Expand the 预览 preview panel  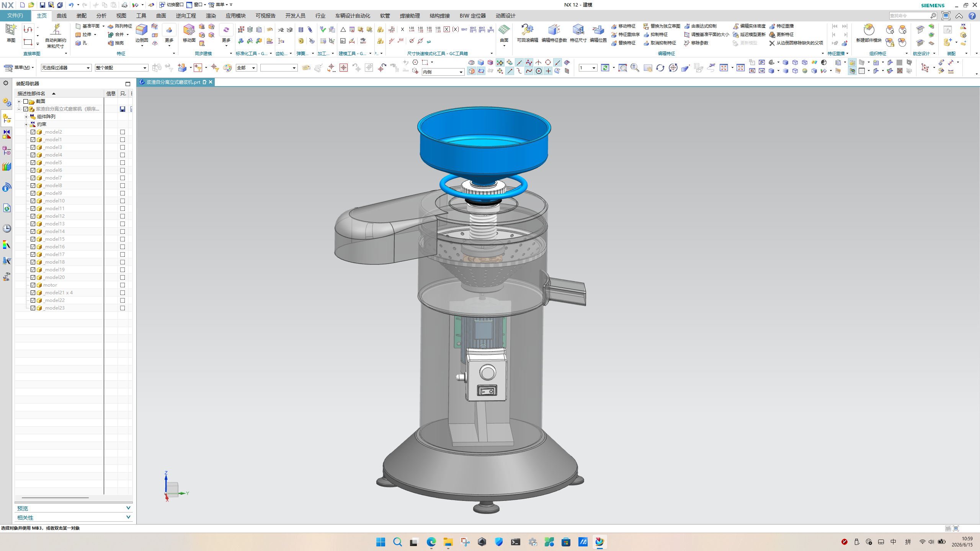coord(73,508)
